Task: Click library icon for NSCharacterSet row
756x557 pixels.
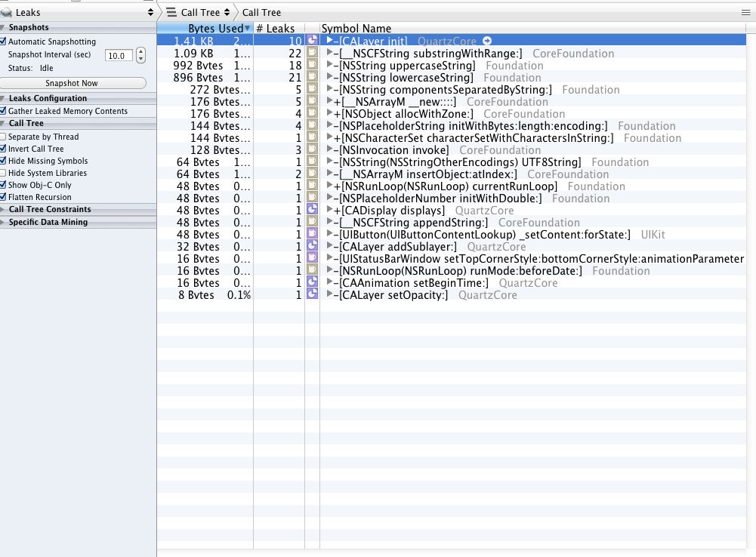Action: coord(313,137)
